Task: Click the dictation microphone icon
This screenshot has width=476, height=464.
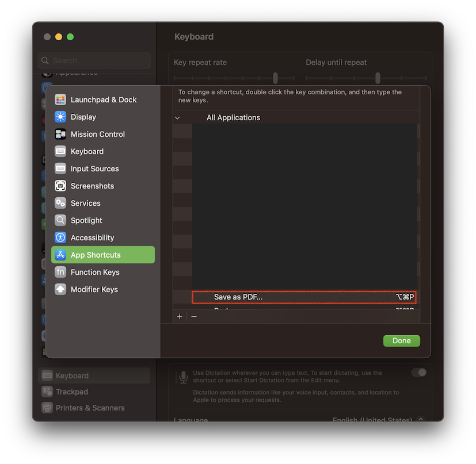Action: click(x=184, y=377)
